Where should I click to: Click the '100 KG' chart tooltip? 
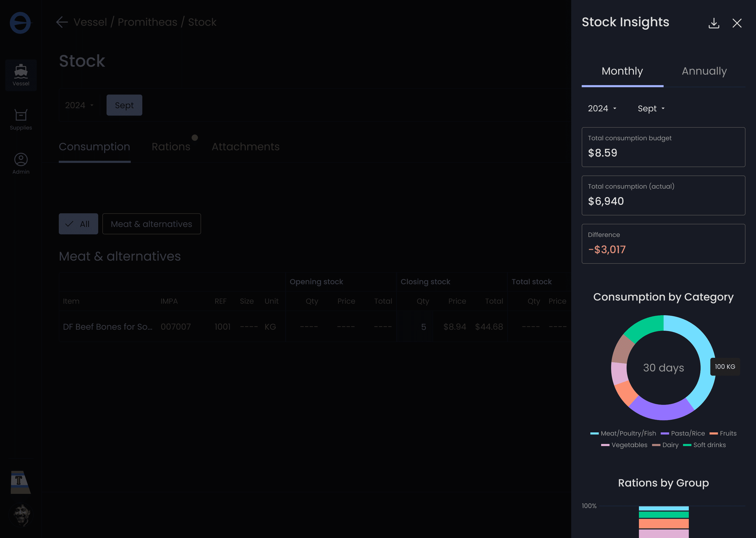coord(725,367)
